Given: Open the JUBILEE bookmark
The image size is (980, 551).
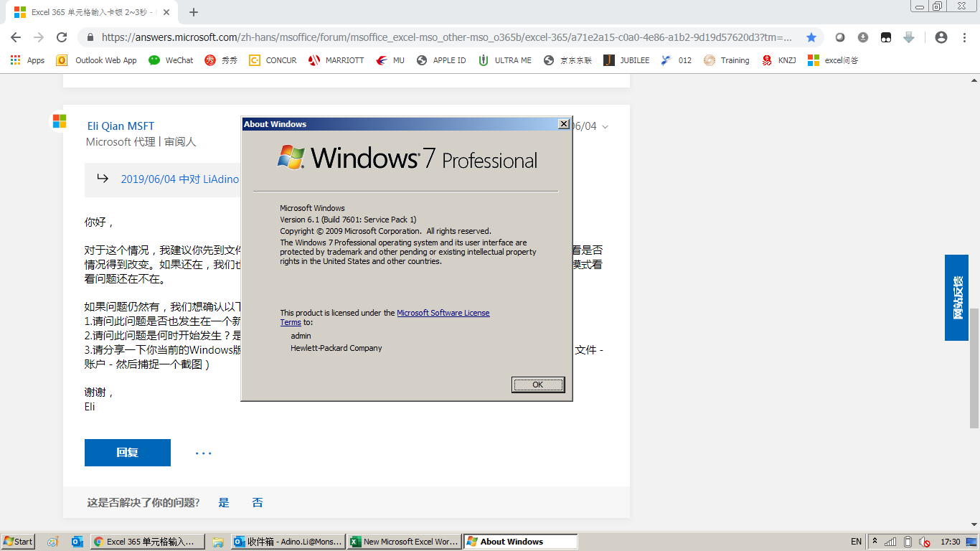Looking at the screenshot, I should point(626,60).
